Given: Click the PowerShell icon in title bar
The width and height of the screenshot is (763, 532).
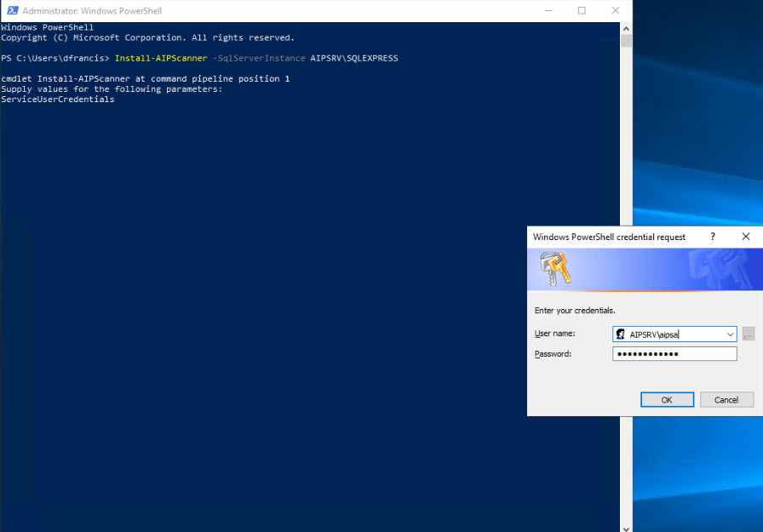Looking at the screenshot, I should (x=13, y=10).
